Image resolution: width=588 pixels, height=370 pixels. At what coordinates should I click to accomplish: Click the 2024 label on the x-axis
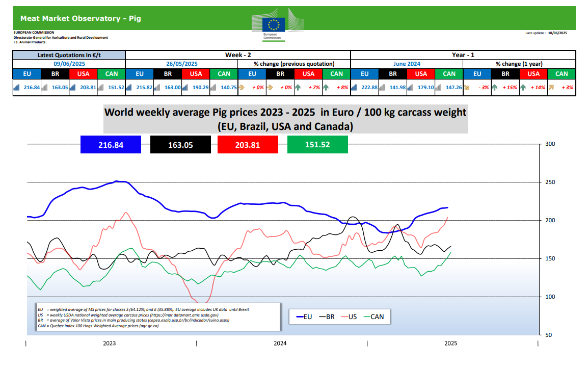[280, 343]
